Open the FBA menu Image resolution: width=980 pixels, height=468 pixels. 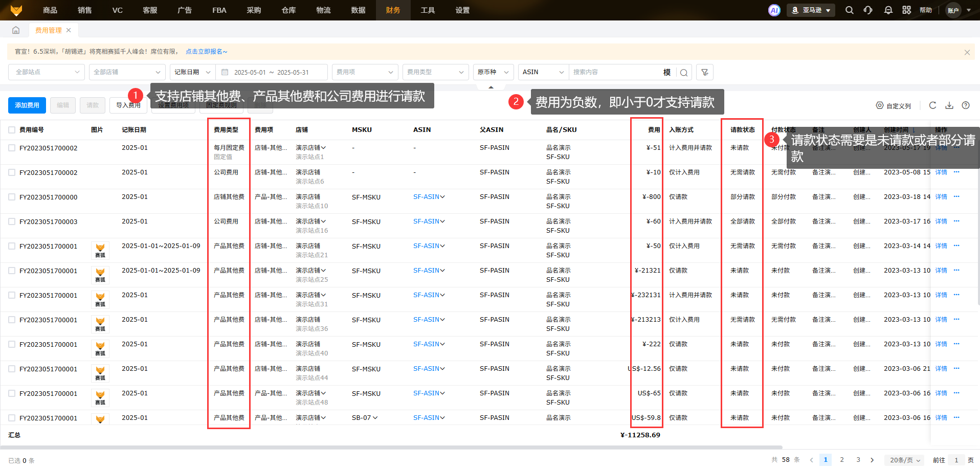pyautogui.click(x=219, y=10)
